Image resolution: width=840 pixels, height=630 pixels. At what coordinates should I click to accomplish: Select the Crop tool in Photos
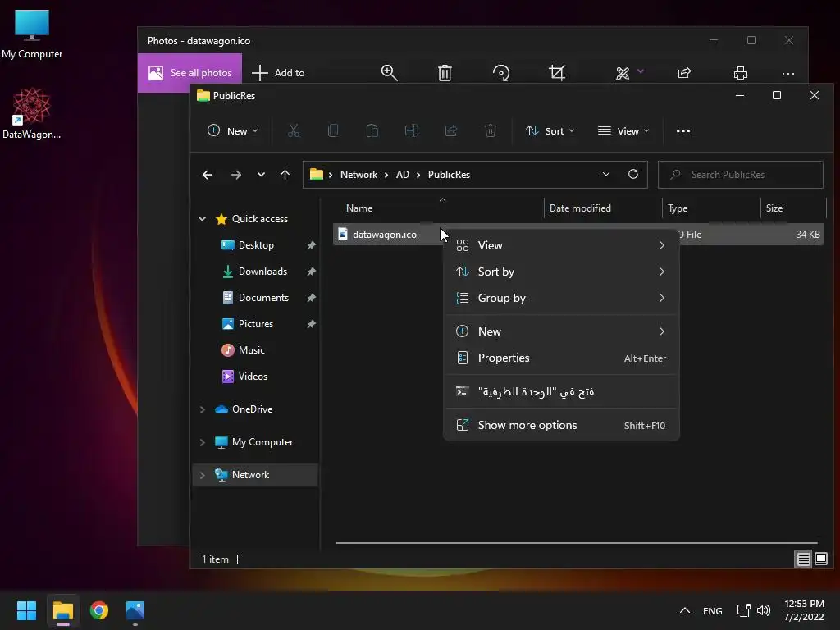click(x=557, y=73)
